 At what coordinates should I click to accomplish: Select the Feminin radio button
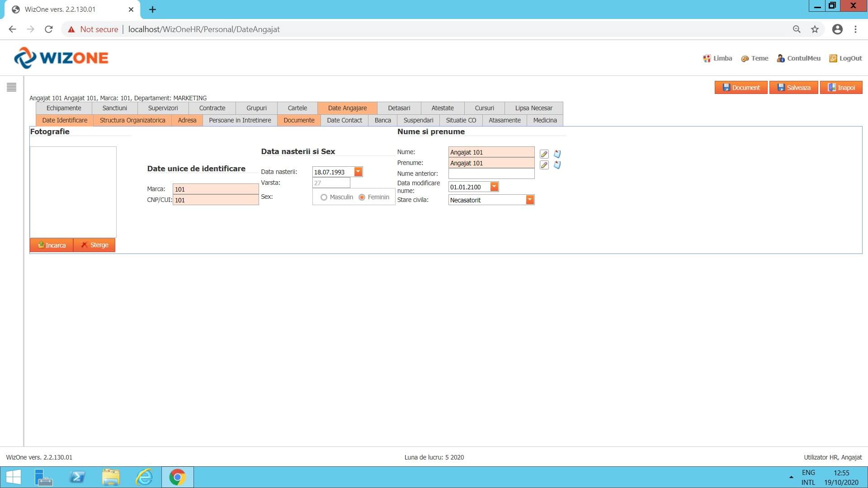(362, 197)
